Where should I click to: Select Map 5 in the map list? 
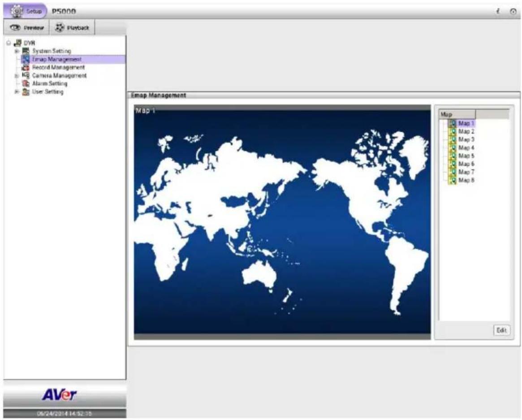[466, 156]
